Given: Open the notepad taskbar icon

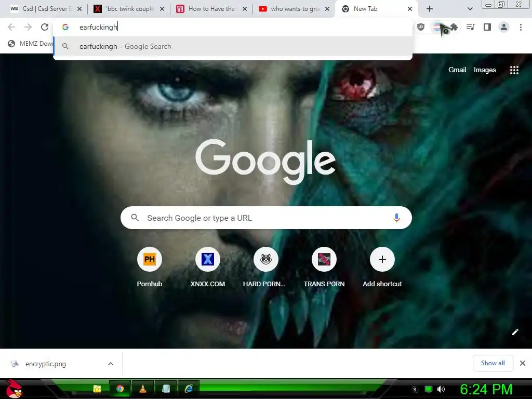Looking at the screenshot, I should pos(166,389).
